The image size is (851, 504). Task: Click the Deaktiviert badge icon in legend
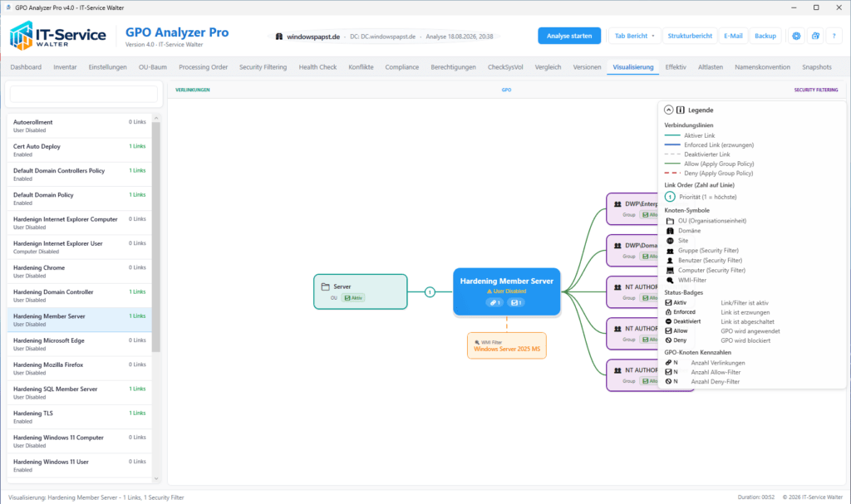point(669,321)
